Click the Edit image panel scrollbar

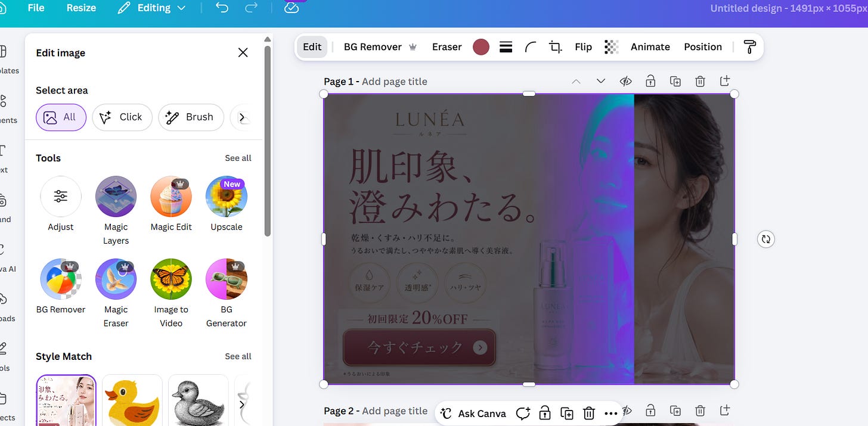tap(268, 140)
